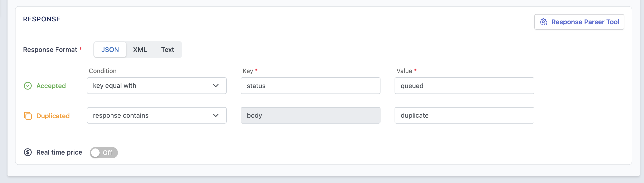The height and width of the screenshot is (183, 644).
Task: Select JSON response format
Action: pos(110,50)
